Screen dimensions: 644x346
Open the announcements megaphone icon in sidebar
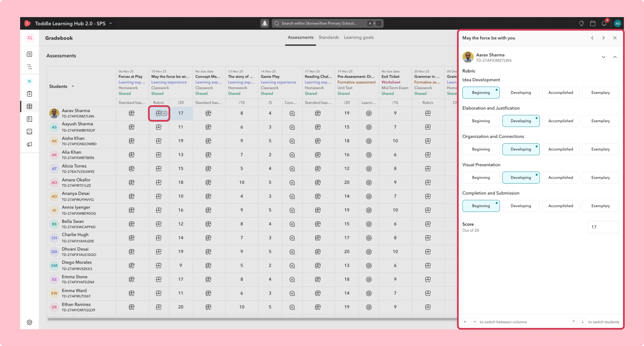tap(29, 144)
